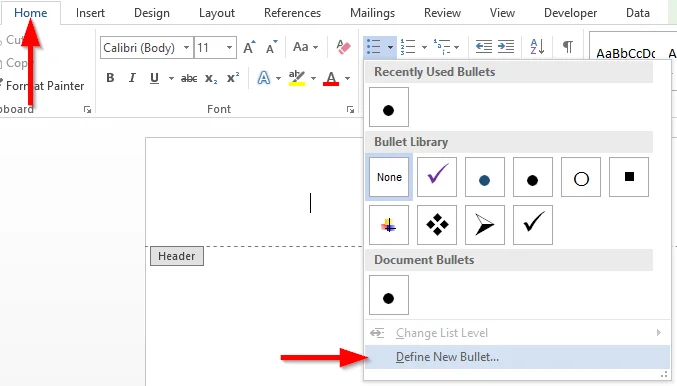Image resolution: width=677 pixels, height=386 pixels.
Task: Toggle strikethrough formatting
Action: (x=189, y=78)
